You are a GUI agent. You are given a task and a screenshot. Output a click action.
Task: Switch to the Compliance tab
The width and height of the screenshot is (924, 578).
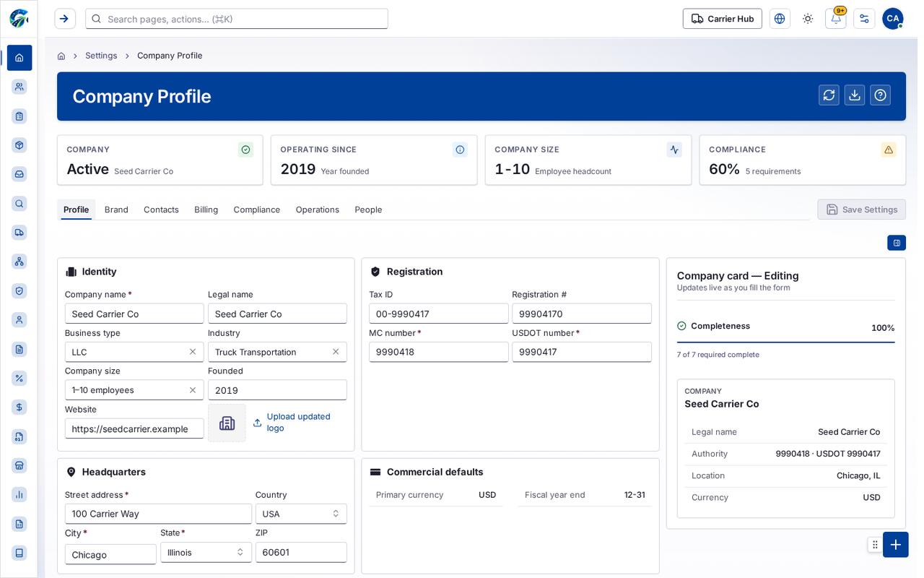coord(256,210)
